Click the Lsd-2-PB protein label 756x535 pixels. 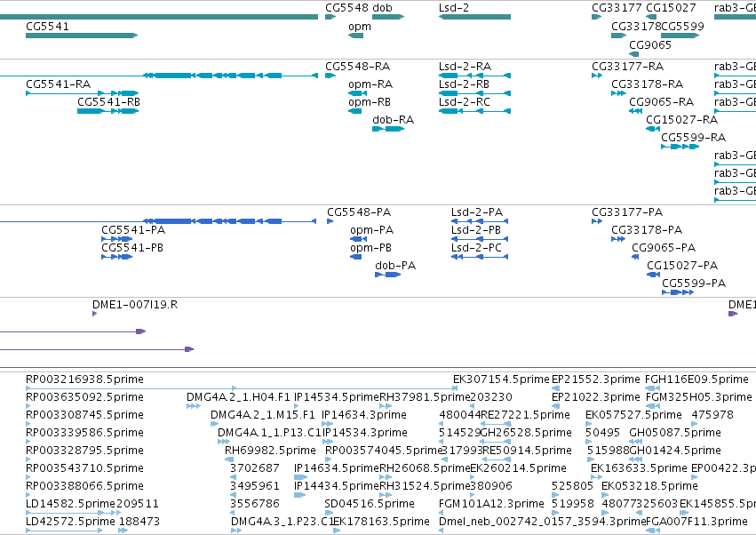tap(476, 230)
